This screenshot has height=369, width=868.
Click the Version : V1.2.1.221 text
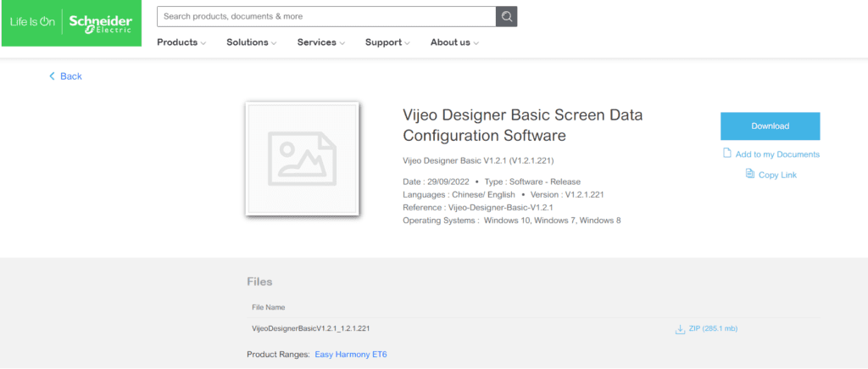(567, 194)
